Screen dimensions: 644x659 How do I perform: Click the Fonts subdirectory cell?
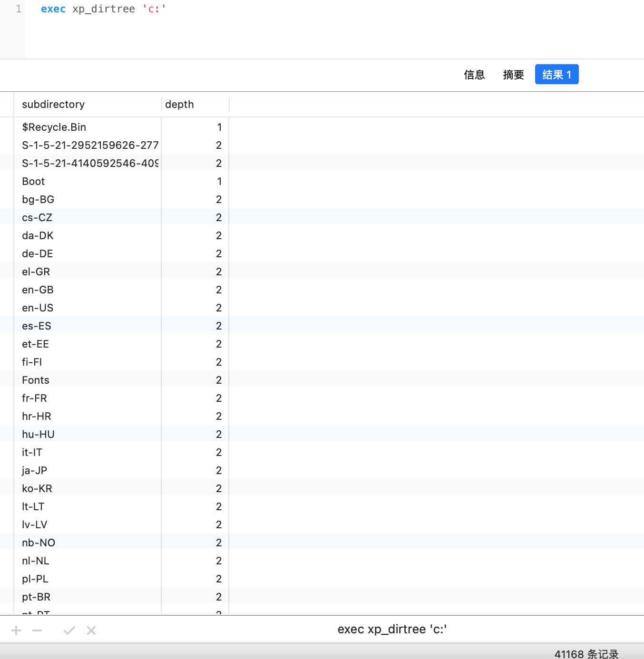[36, 380]
